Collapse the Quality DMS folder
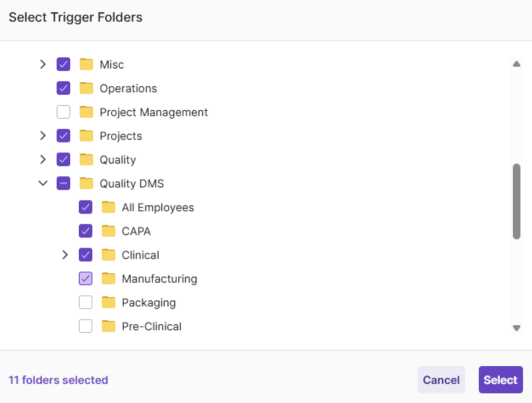The height and width of the screenshot is (403, 532). pyautogui.click(x=43, y=184)
